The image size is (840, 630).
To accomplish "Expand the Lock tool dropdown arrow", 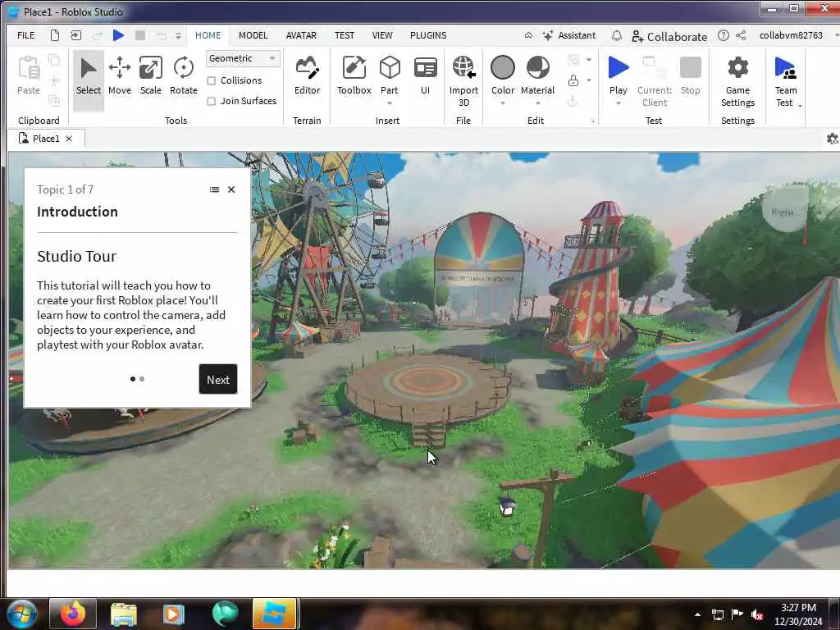I will (589, 80).
